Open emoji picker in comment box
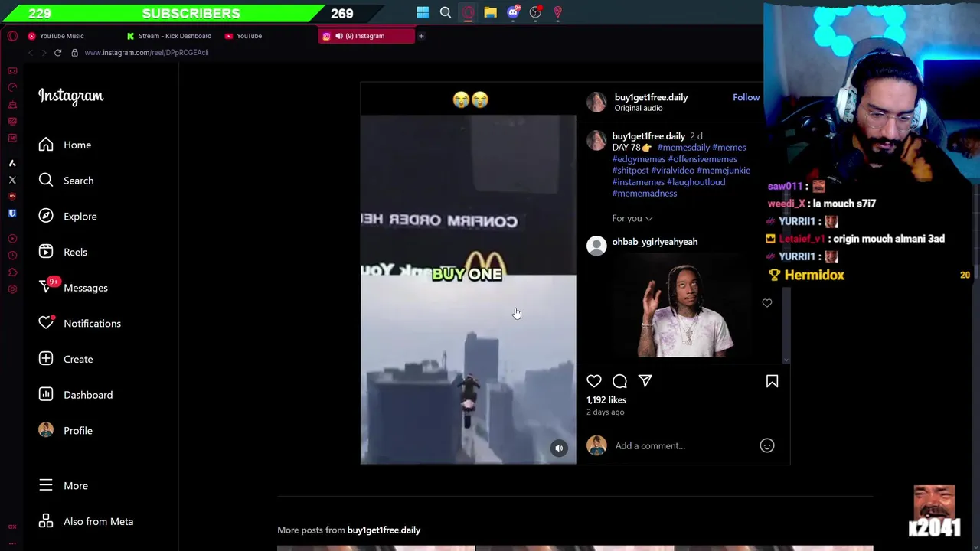 tap(767, 445)
